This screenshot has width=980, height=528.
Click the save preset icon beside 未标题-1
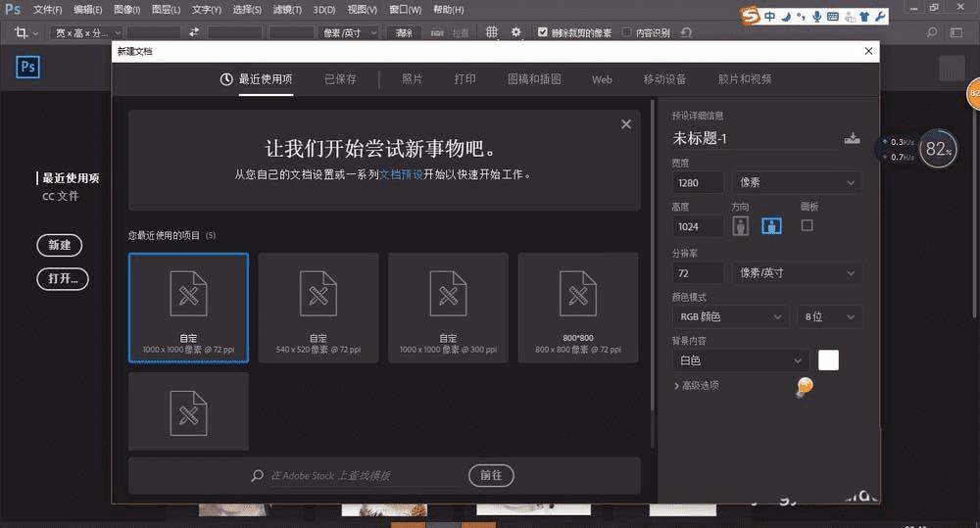(x=852, y=138)
